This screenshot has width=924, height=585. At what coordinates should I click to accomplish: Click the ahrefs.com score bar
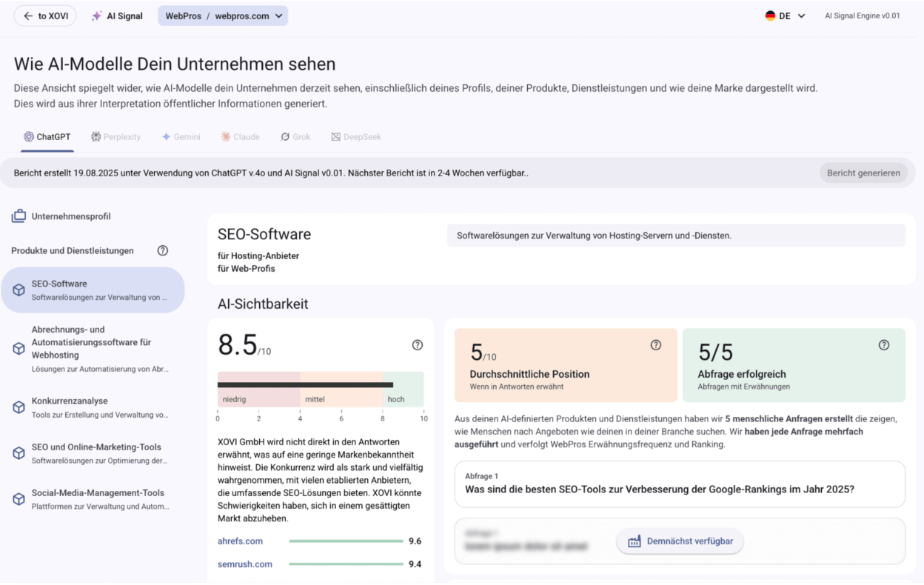coord(345,541)
